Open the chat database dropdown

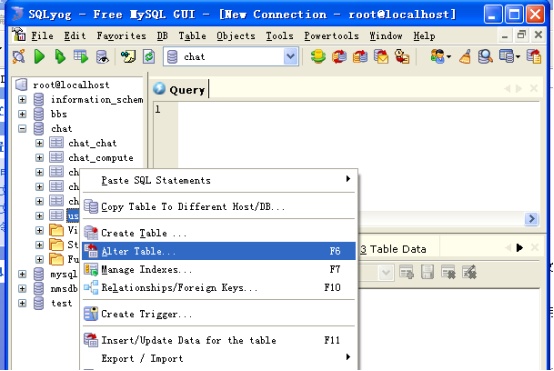pyautogui.click(x=290, y=57)
